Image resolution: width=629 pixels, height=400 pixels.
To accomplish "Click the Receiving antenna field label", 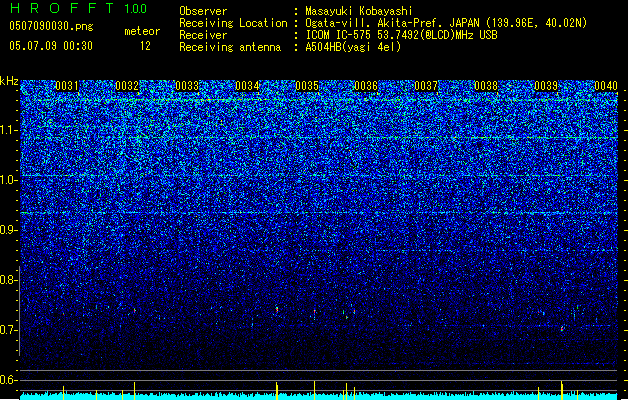I will point(230,47).
